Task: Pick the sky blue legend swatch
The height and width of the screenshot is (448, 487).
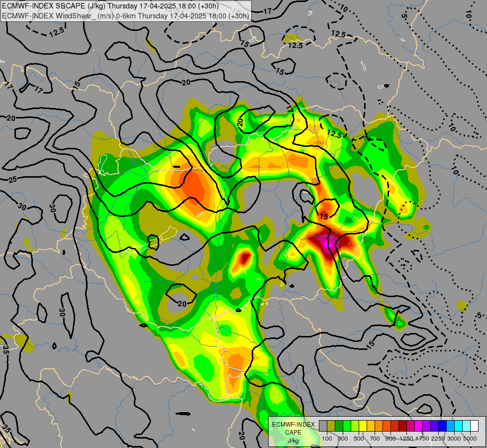Action: [x=450, y=426]
